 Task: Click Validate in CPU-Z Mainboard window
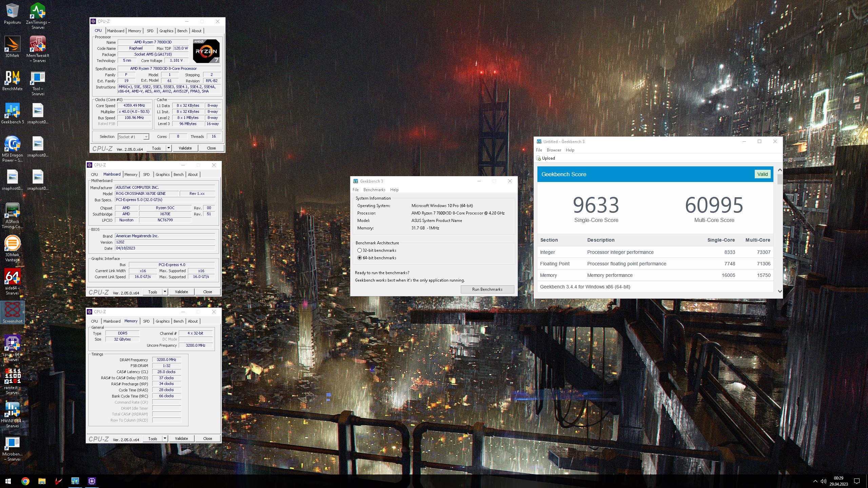pyautogui.click(x=181, y=292)
